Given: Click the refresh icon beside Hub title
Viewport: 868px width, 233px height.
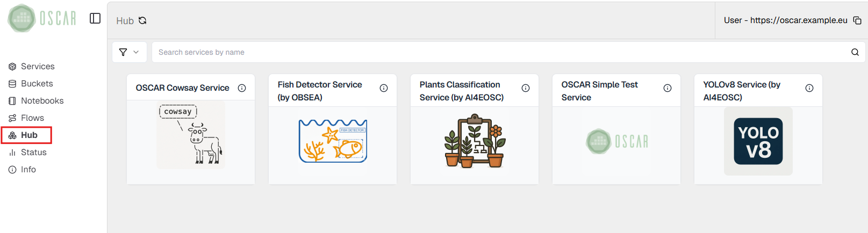Looking at the screenshot, I should 142,20.
